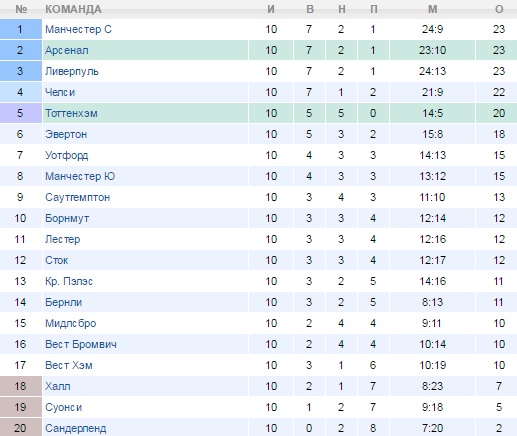The height and width of the screenshot is (436, 517).
Task: Open the Кр. Пэлэс team link
Action: (69, 281)
